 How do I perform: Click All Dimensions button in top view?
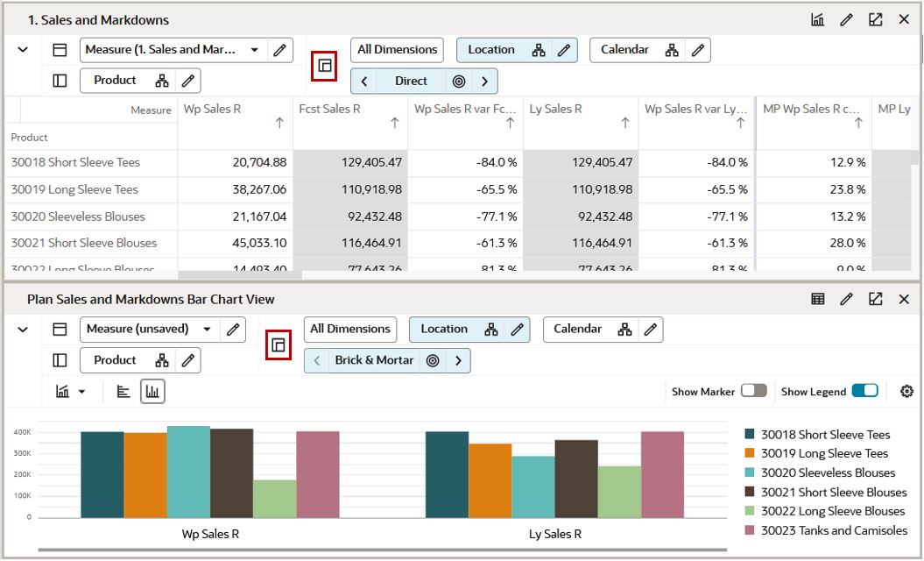pos(397,50)
